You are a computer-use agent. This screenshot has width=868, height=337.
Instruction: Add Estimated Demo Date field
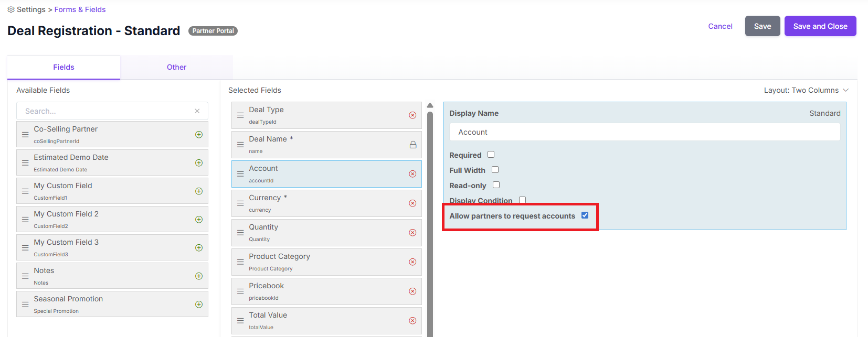(199, 163)
